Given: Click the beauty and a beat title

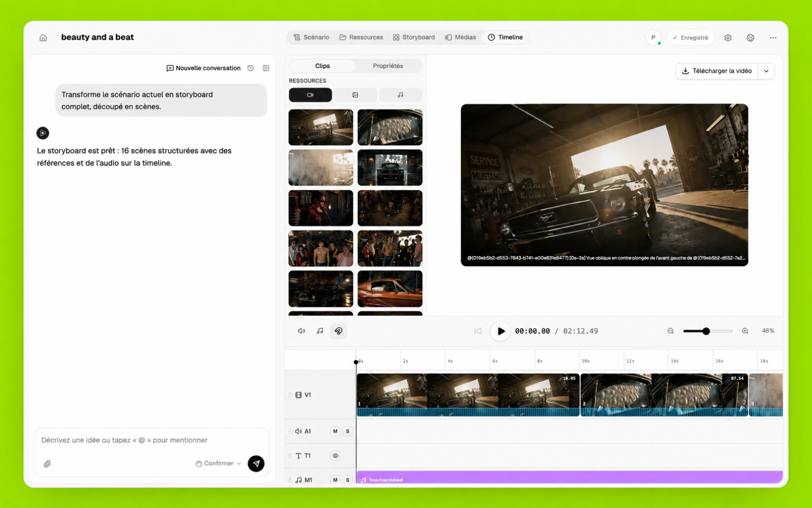Looking at the screenshot, I should pos(97,37).
